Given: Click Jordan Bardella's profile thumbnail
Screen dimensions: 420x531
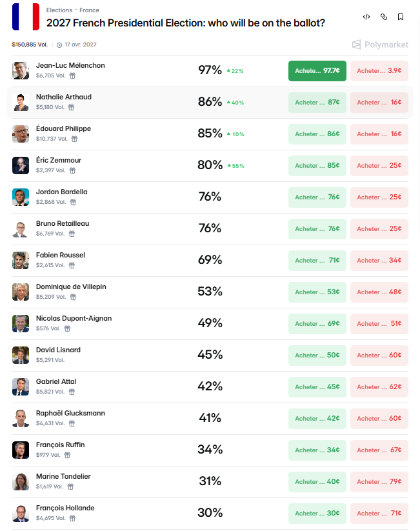Looking at the screenshot, I should coord(21,197).
